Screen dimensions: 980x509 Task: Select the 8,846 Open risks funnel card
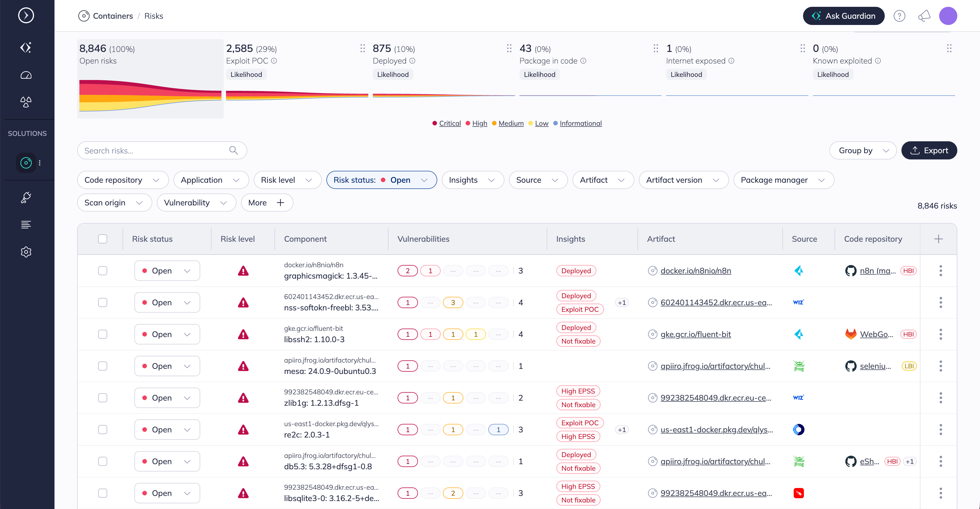coord(150,79)
